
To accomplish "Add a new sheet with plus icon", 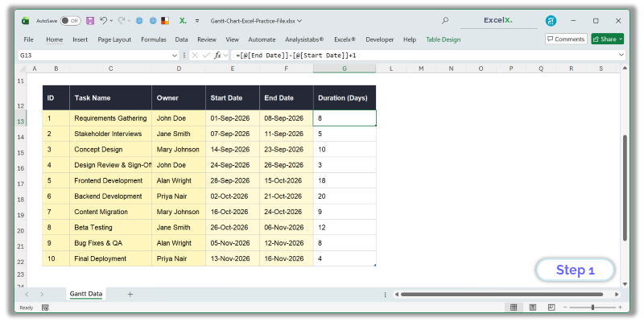I will (x=130, y=294).
